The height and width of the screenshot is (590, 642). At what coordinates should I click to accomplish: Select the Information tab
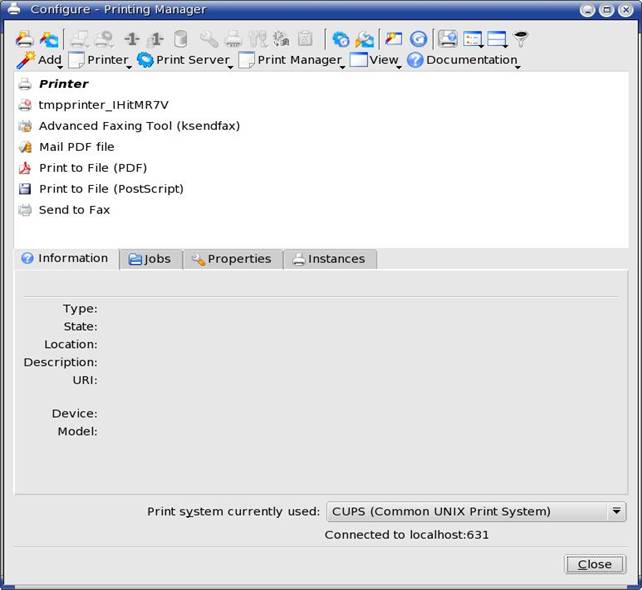coord(65,258)
